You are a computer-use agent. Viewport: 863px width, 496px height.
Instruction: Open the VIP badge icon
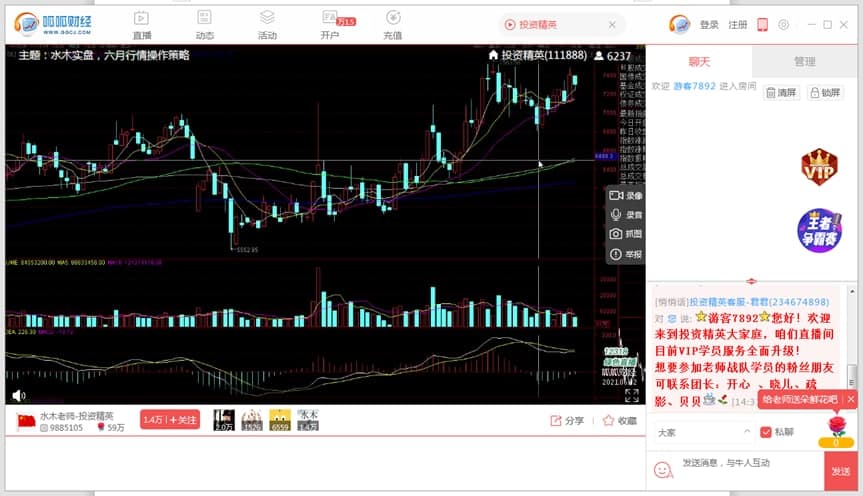coord(818,166)
